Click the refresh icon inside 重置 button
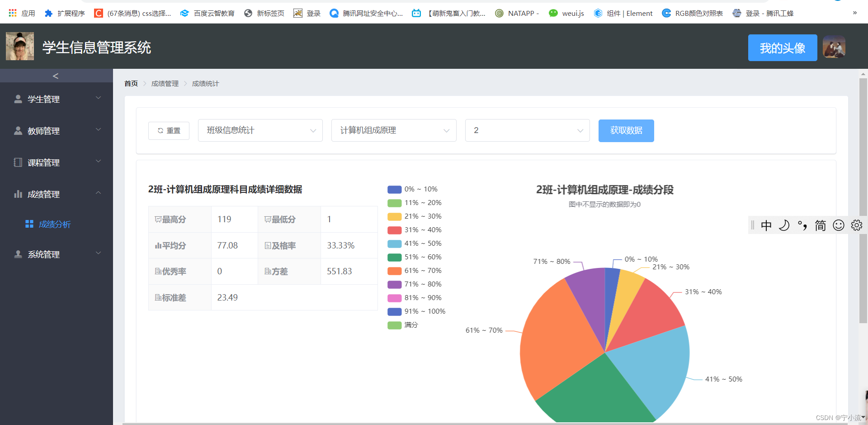Image resolution: width=868 pixels, height=425 pixels. (x=161, y=130)
